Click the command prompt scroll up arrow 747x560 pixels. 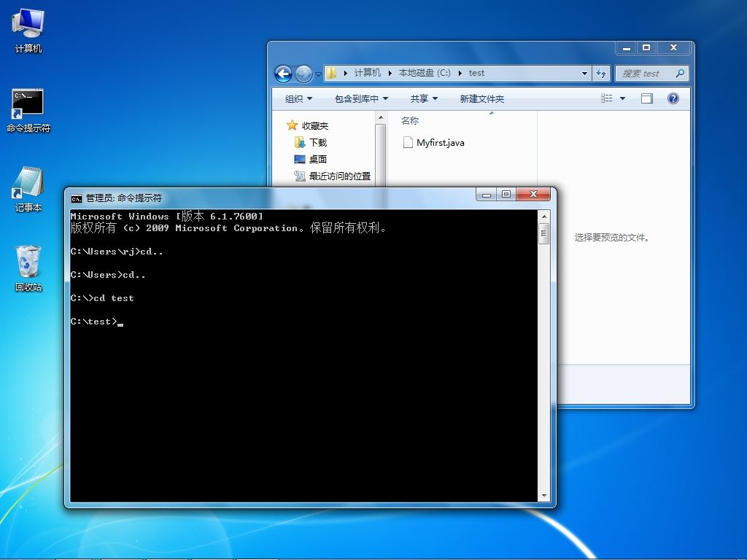tap(544, 216)
